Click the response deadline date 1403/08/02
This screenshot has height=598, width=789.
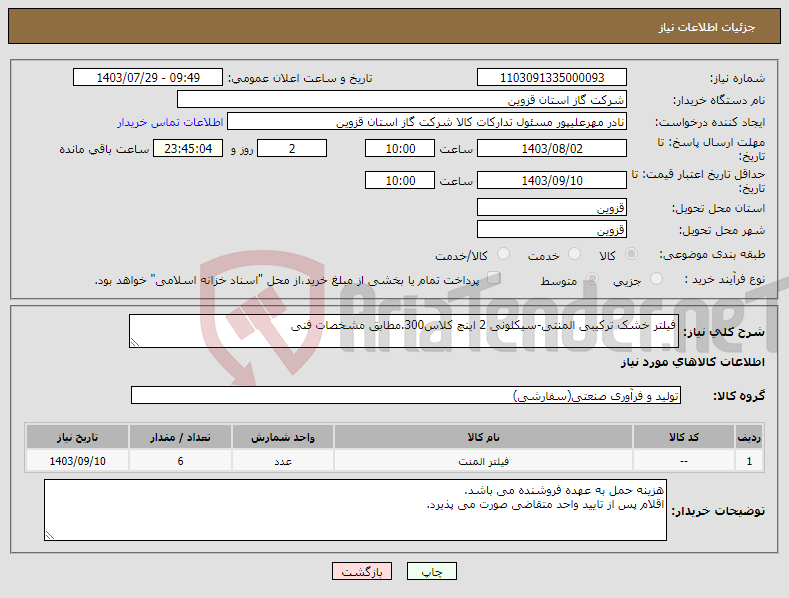(551, 148)
